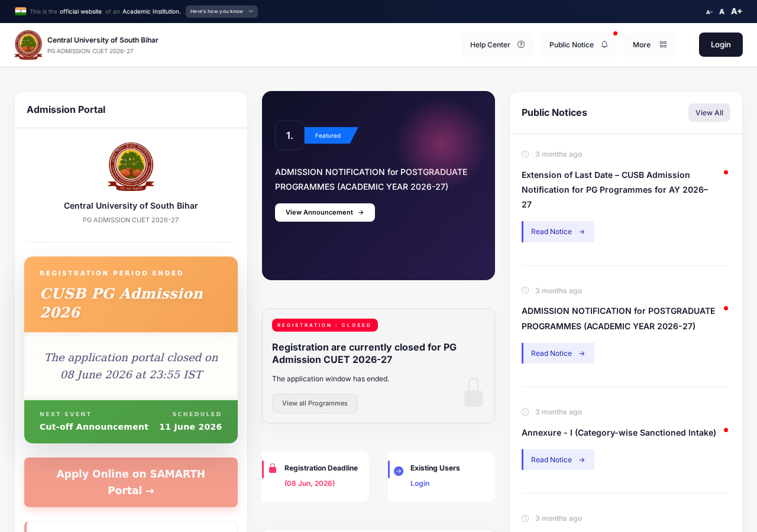757x532 pixels.
Task: Click the arrow icon beside Existing Users
Action: click(x=399, y=471)
